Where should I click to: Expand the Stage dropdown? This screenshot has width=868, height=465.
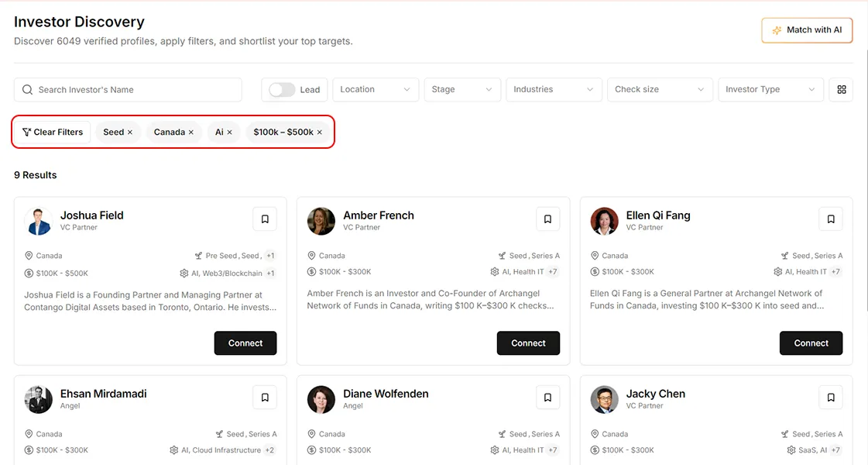462,89
